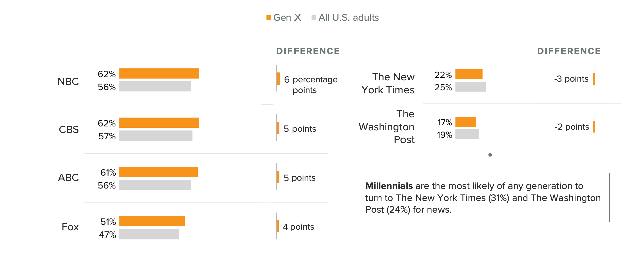Click the orange Washington Post 17% bar
The width and height of the screenshot is (644, 258).
pos(466,122)
